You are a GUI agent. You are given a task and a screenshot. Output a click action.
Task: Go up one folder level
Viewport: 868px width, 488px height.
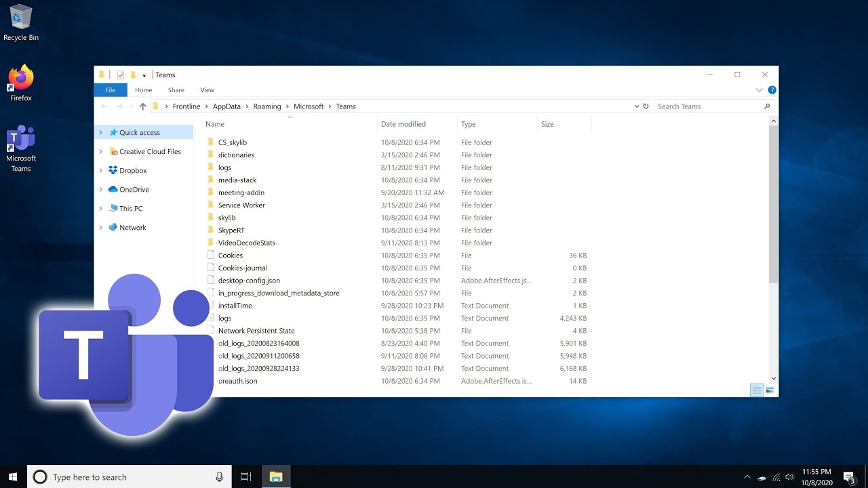[142, 106]
